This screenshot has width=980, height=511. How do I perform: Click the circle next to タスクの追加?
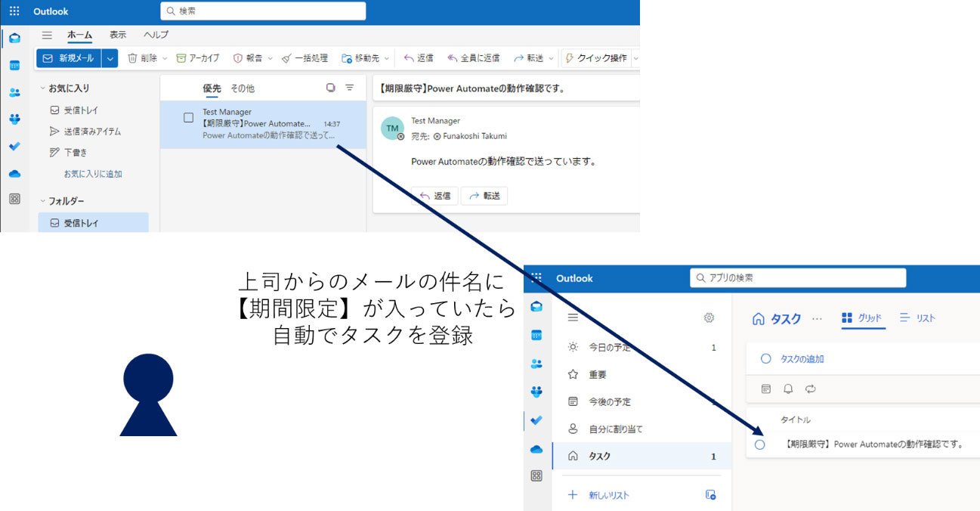click(x=766, y=359)
